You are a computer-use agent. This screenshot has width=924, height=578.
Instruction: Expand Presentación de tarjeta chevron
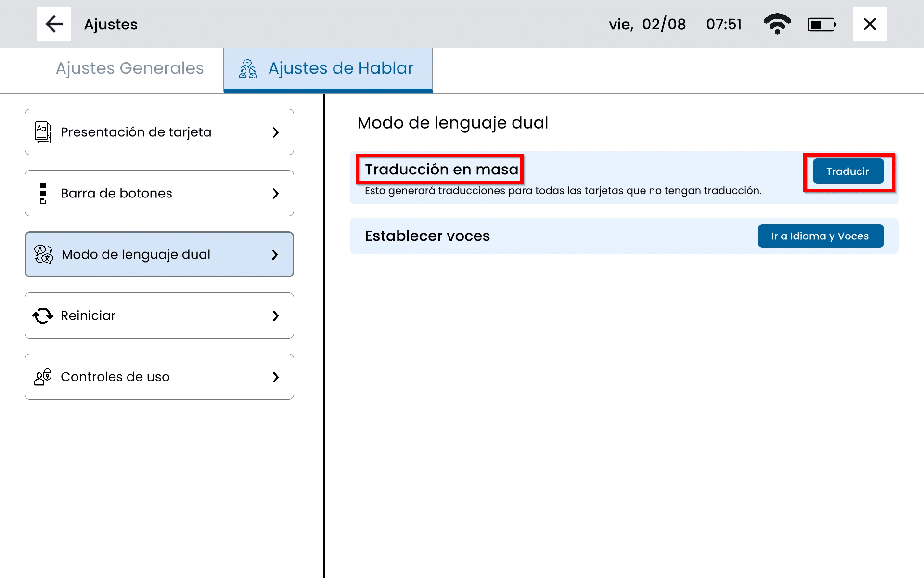(x=275, y=132)
